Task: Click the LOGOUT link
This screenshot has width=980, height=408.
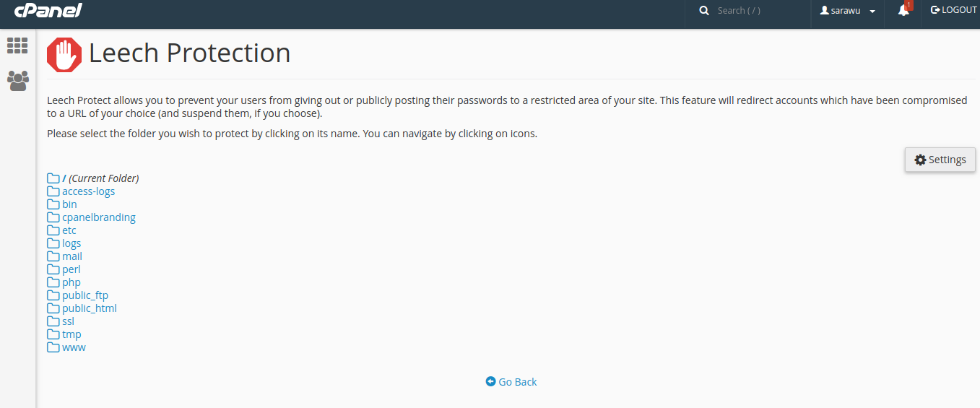Action: [953, 10]
